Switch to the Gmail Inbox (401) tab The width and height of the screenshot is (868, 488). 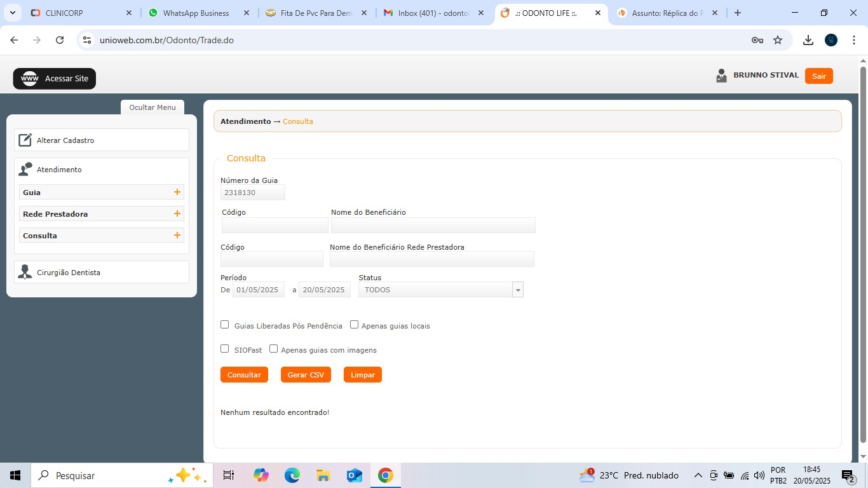[x=434, y=13]
